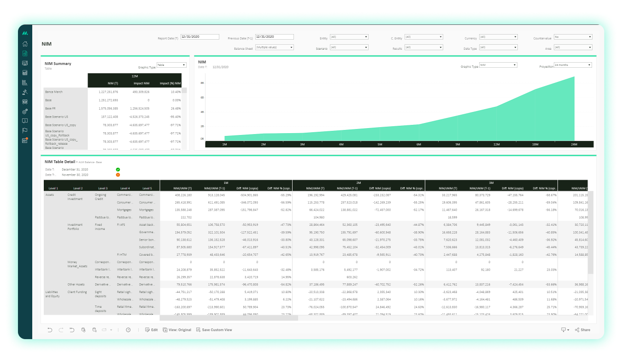Open the binoculars sidebar icon
622x364 pixels.
(25, 102)
